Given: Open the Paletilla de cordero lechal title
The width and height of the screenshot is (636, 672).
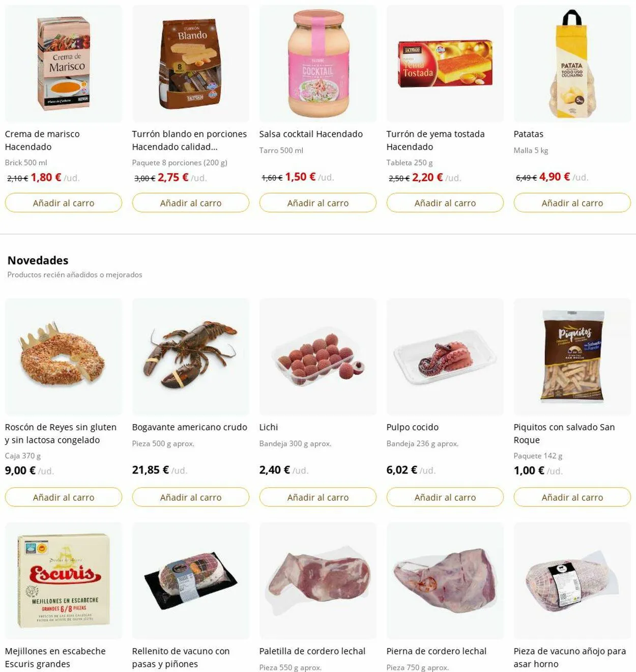Looking at the screenshot, I should (x=312, y=651).
